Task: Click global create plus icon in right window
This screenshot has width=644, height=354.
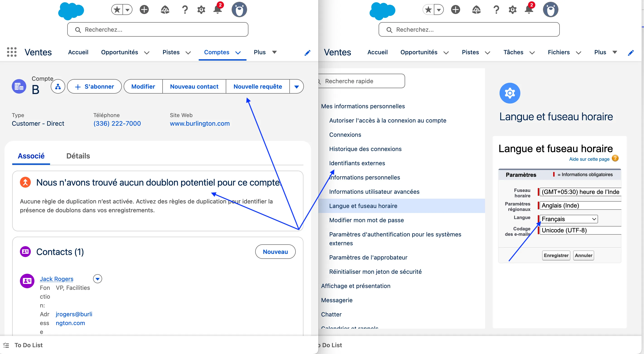Action: pyautogui.click(x=456, y=10)
